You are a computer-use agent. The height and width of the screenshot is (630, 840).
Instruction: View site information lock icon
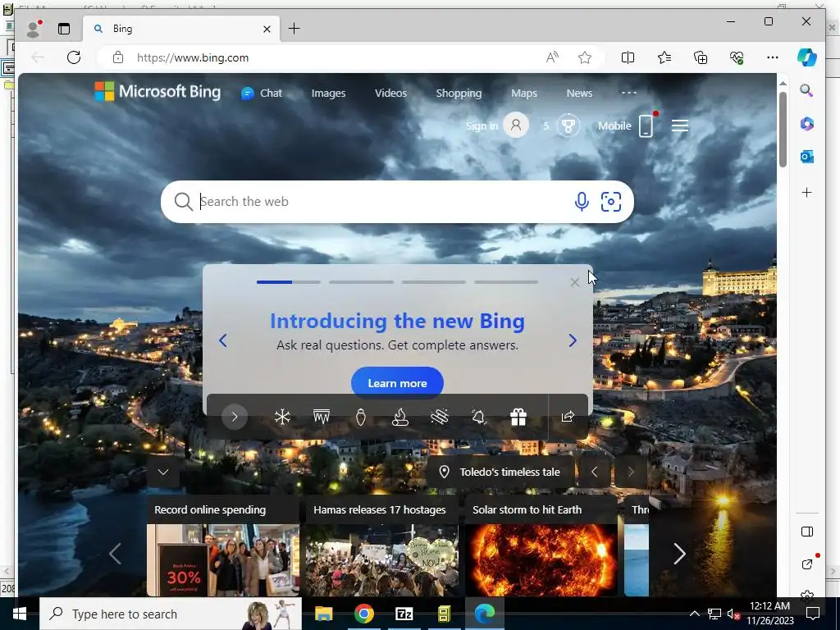(x=118, y=58)
